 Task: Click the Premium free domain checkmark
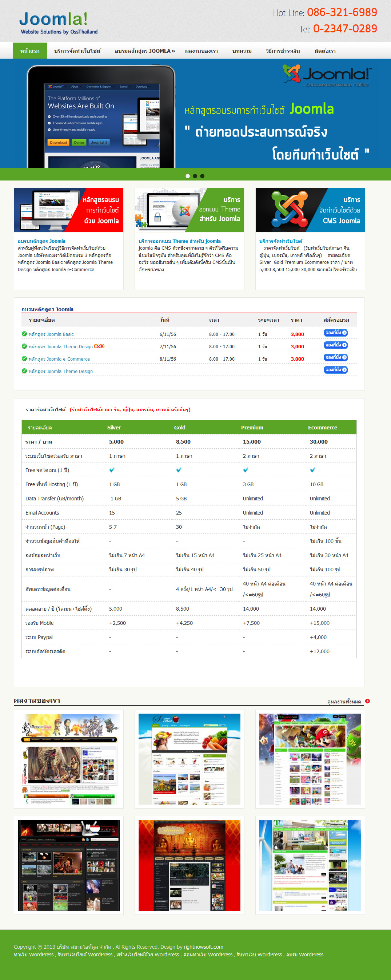coord(246,470)
